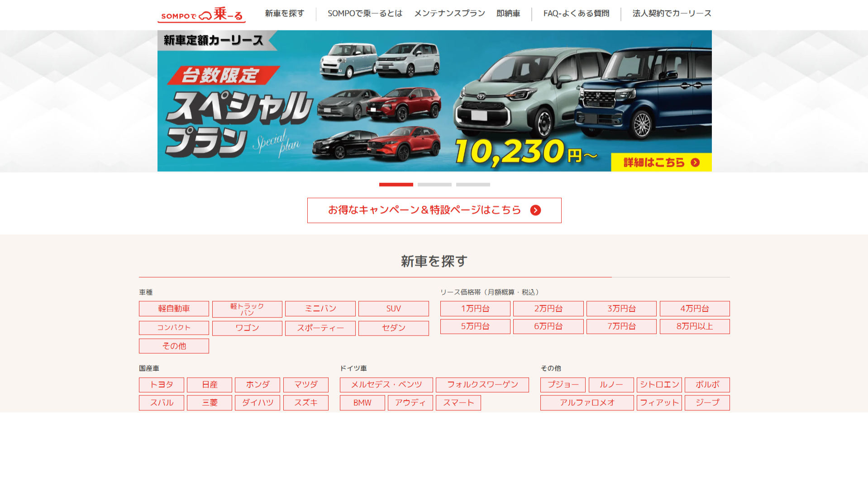Open the メンテナンスプラン navigation link
Image resolution: width=868 pixels, height=479 pixels.
449,14
